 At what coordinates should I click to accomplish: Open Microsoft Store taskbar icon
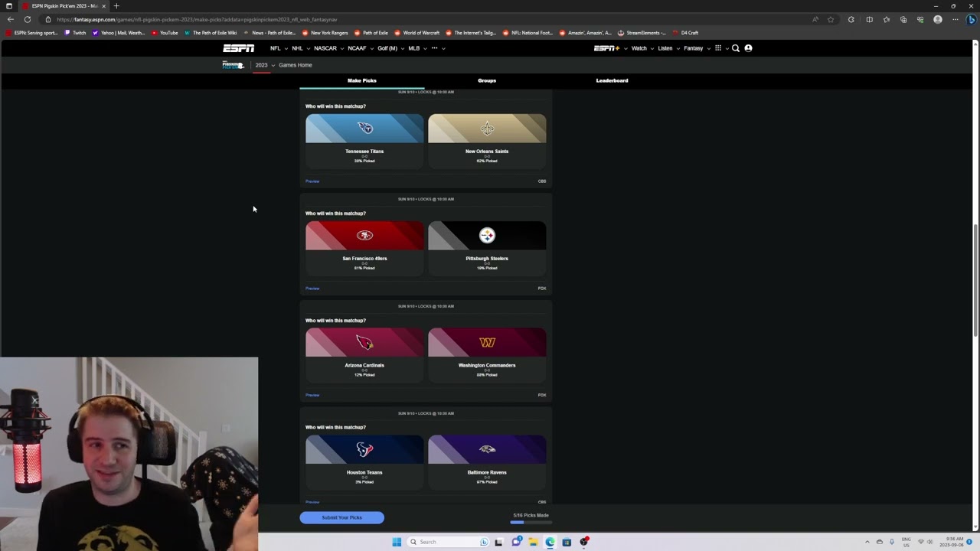click(x=567, y=542)
